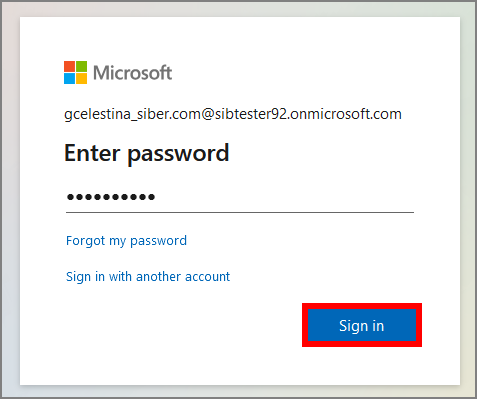
Task: Click the blue square of the Microsoft logo
Action: coord(69,79)
